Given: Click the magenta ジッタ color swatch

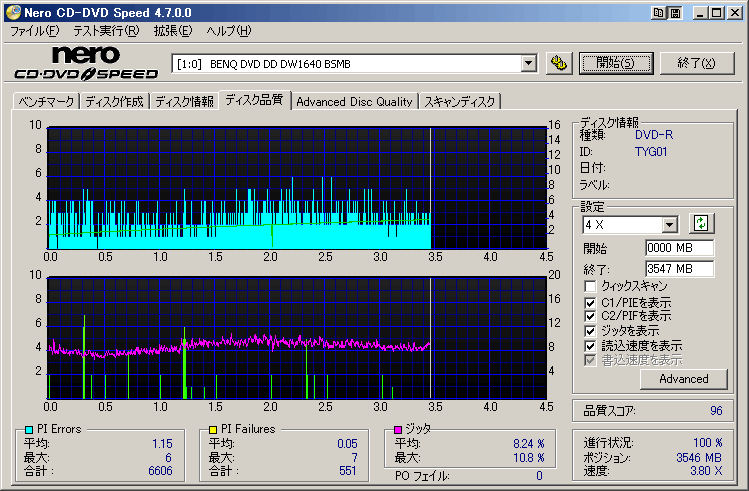Looking at the screenshot, I should [x=398, y=429].
